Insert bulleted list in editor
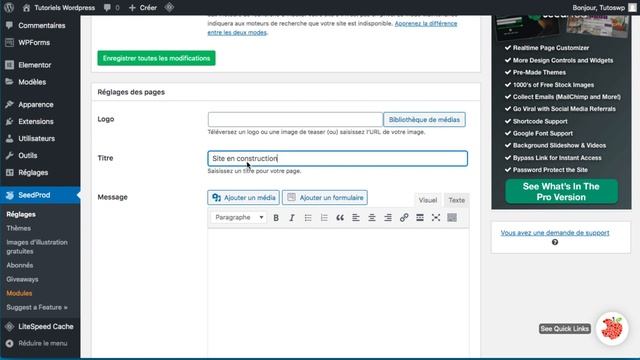640x360 pixels. pyautogui.click(x=308, y=218)
